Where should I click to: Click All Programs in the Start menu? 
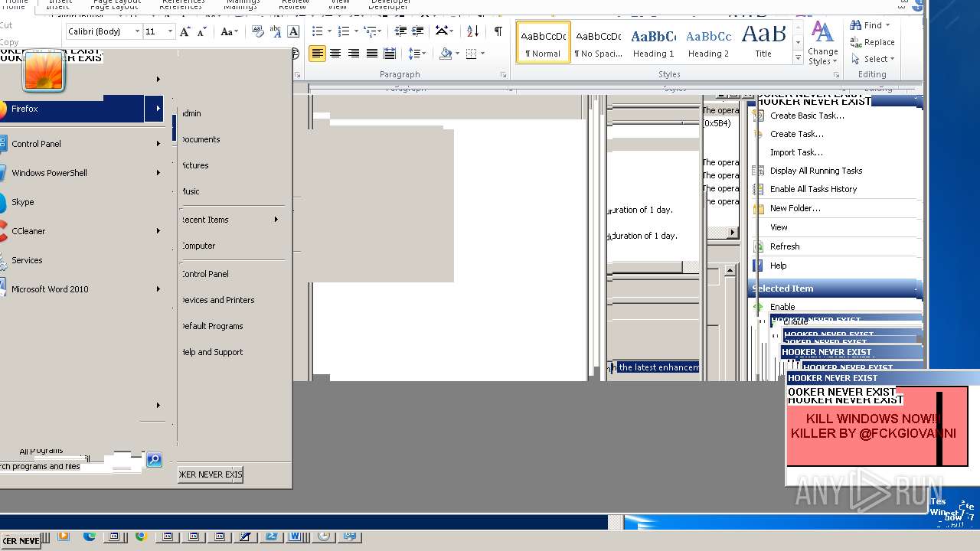tap(41, 452)
